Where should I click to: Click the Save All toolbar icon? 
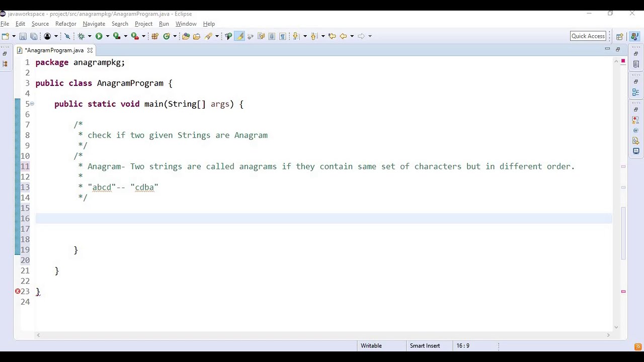[x=34, y=36]
